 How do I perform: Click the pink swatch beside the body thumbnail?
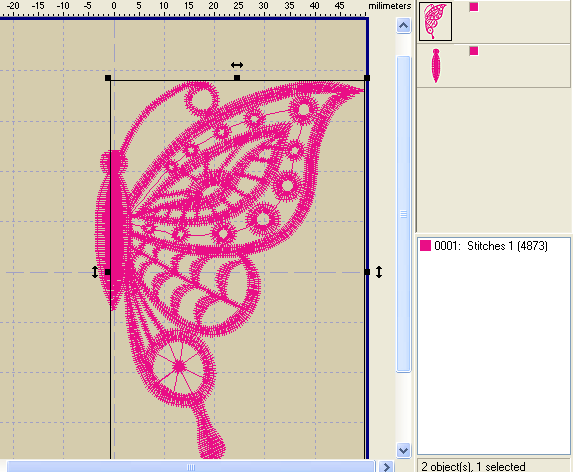pyautogui.click(x=474, y=51)
